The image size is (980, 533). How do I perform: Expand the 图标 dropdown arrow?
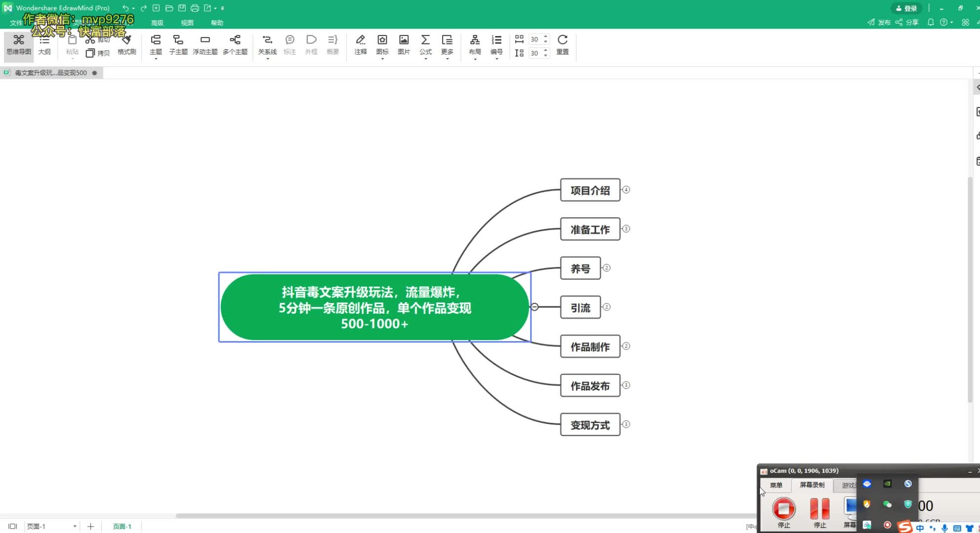pyautogui.click(x=382, y=59)
